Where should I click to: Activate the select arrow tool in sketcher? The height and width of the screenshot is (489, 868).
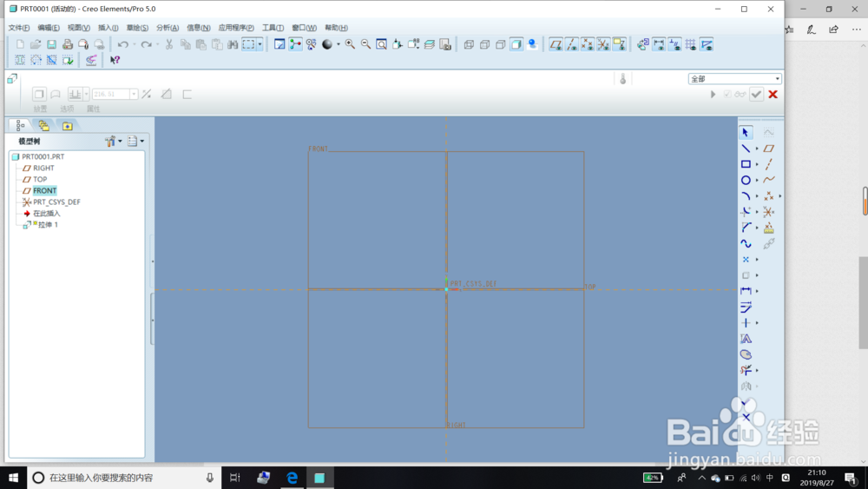(746, 132)
